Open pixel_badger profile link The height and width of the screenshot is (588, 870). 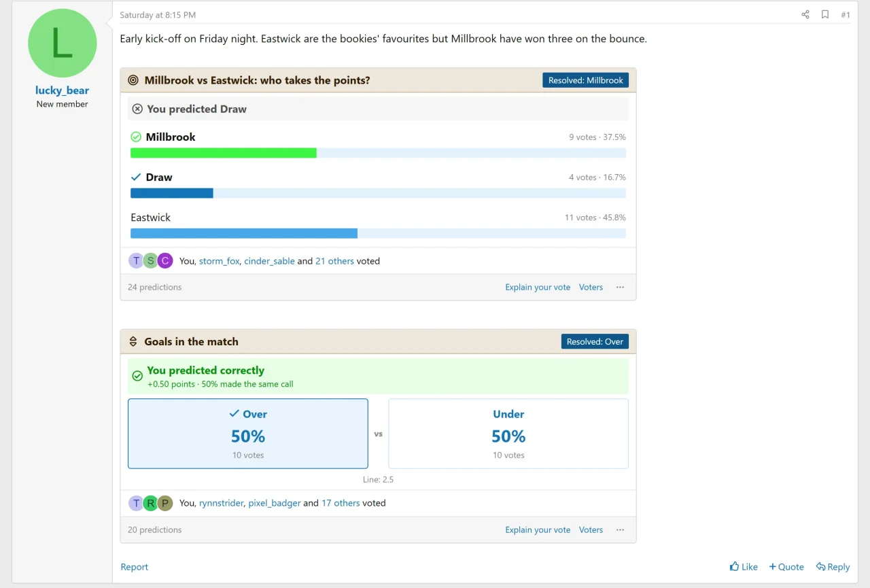[x=275, y=504]
